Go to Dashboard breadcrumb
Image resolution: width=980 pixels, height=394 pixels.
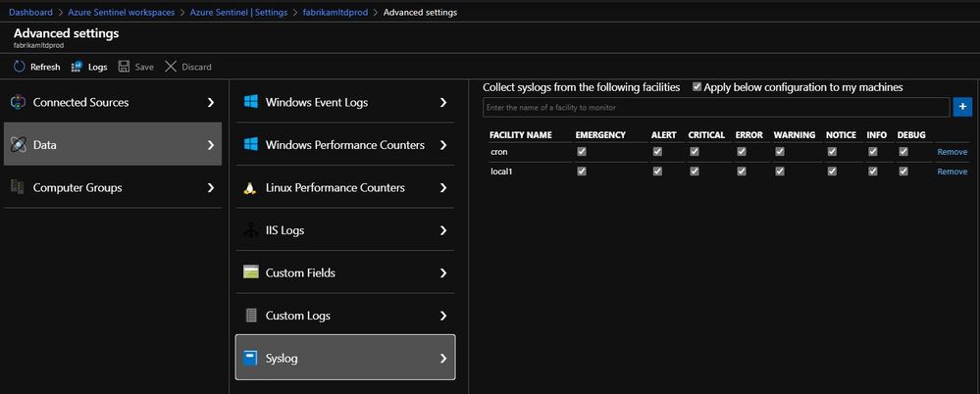coord(30,13)
